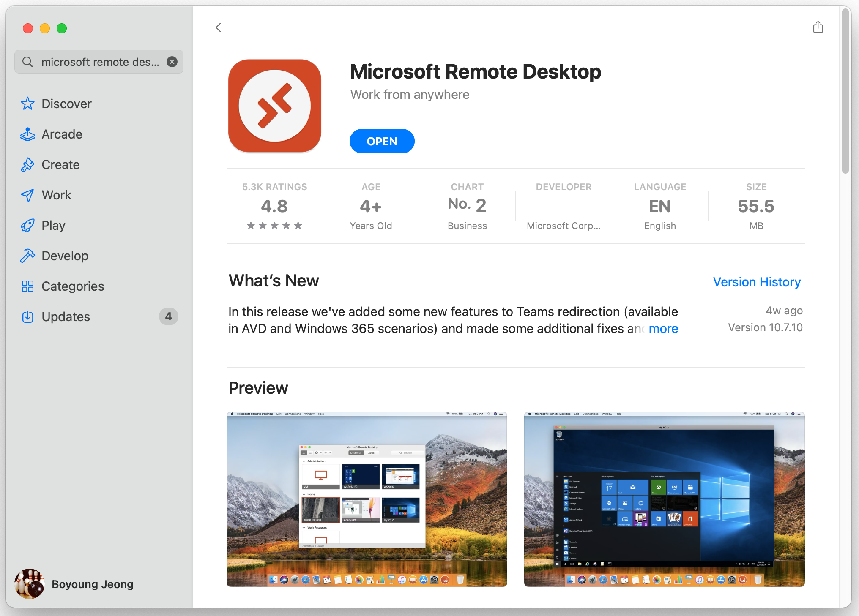Click the Version 10.7.10 text
This screenshot has width=859, height=616.
pyautogui.click(x=765, y=327)
